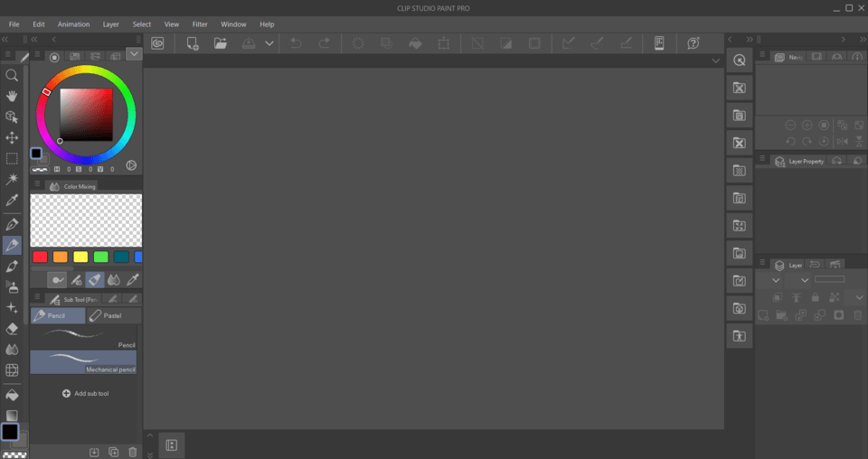This screenshot has height=459, width=868.
Task: Switch to the Layer Property tab
Action: (x=798, y=162)
